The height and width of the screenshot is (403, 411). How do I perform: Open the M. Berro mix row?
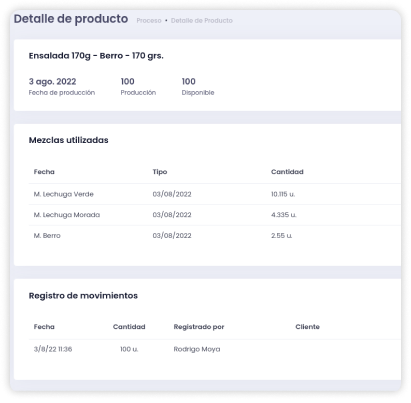215,236
